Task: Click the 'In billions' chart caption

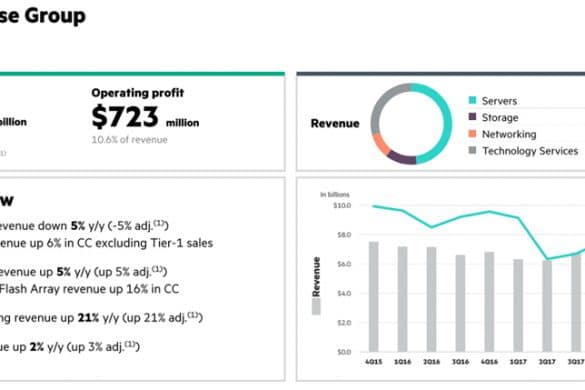Action: coord(335,194)
